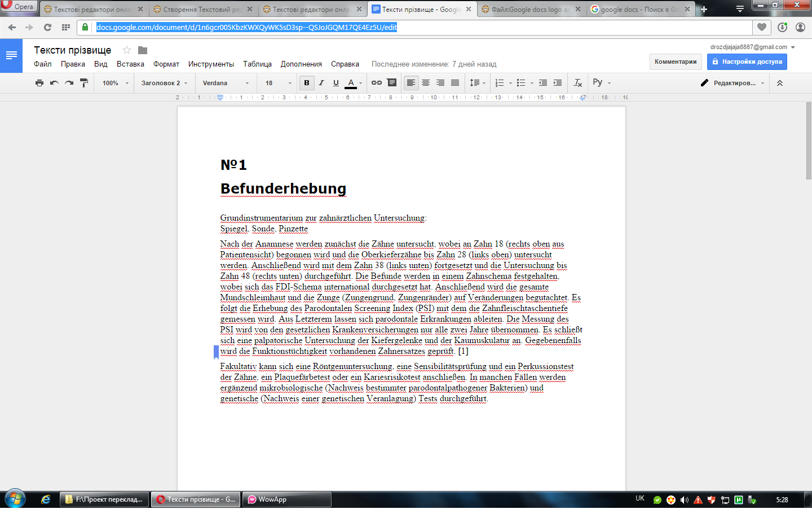Toggle Bold formatting button

coord(307,83)
